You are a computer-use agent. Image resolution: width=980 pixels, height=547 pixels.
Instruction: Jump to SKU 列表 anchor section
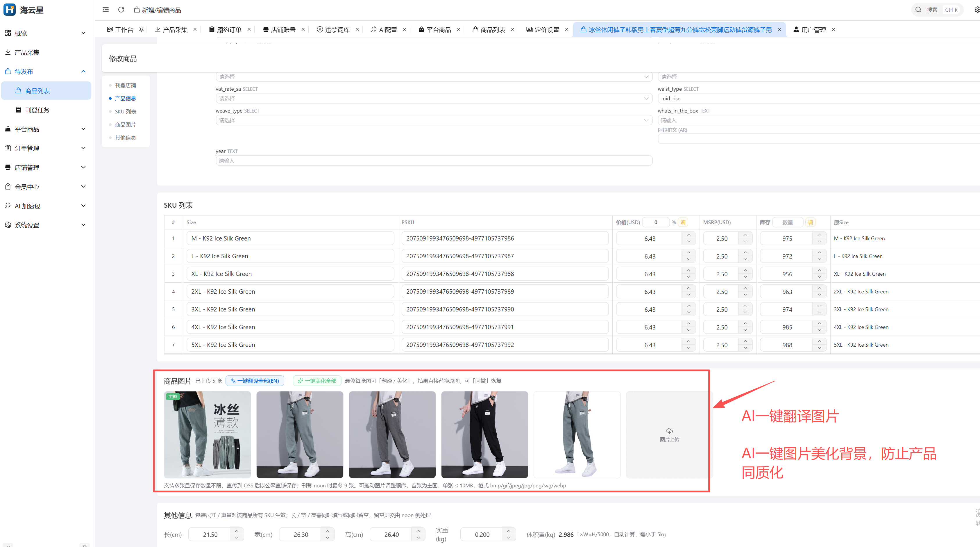(x=126, y=112)
